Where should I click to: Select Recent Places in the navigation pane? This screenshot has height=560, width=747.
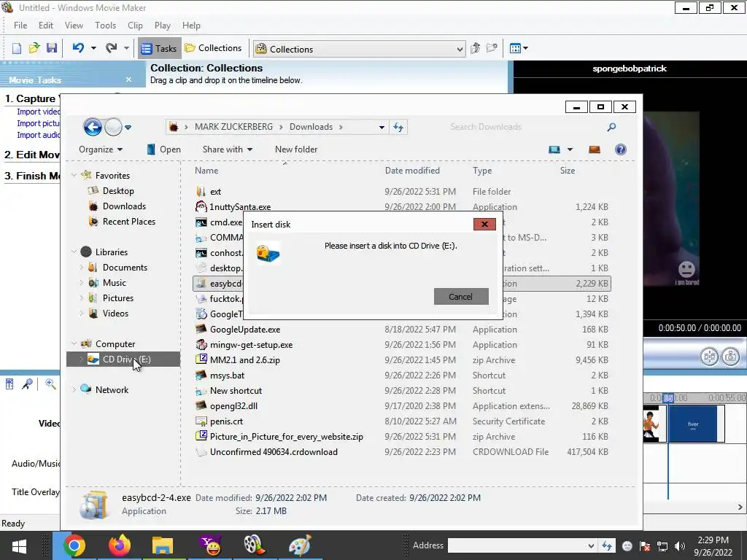coord(128,222)
